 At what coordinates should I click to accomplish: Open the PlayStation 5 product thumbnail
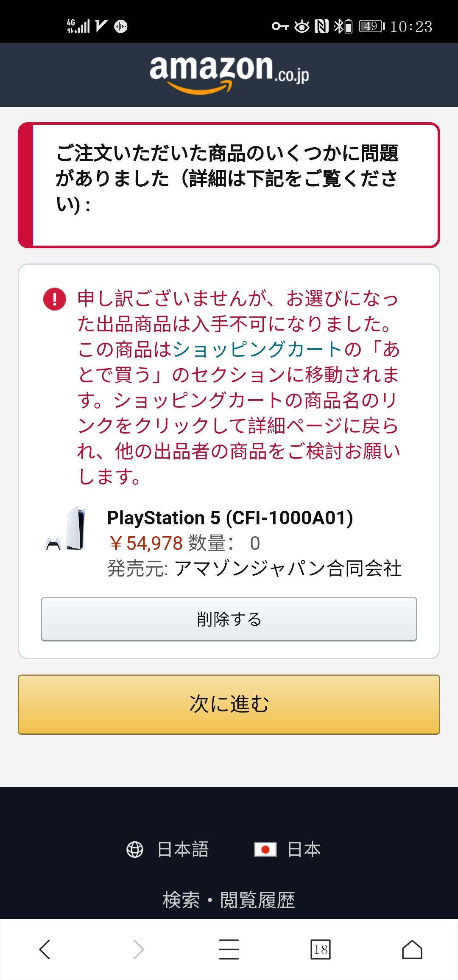click(66, 529)
